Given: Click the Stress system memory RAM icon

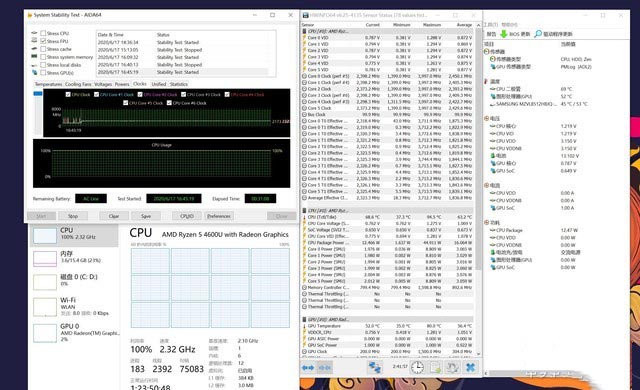Looking at the screenshot, I should [x=34, y=57].
